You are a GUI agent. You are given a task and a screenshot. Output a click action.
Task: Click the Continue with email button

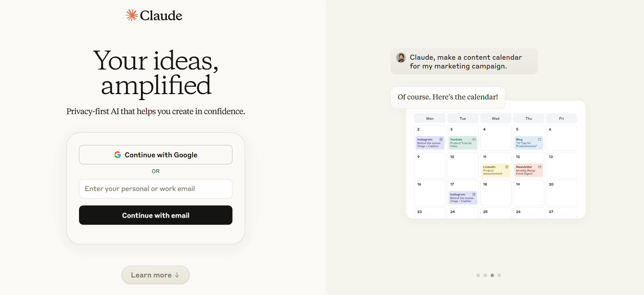(x=156, y=215)
